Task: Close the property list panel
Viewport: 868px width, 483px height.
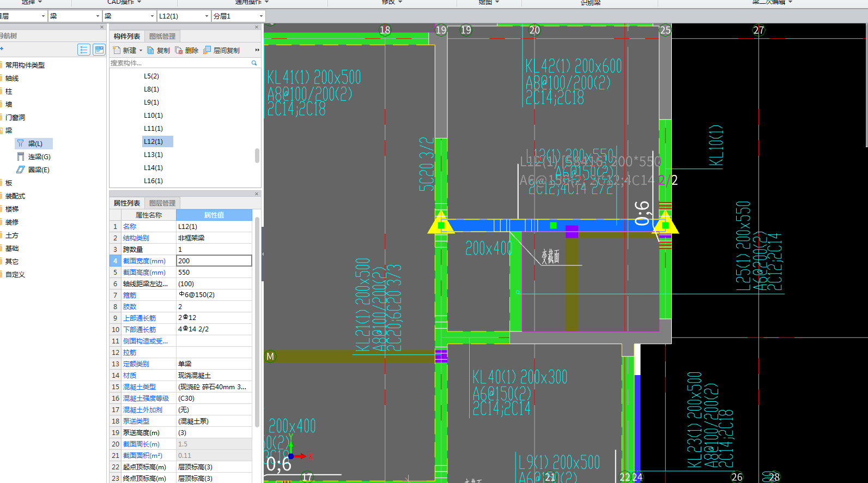Action: [x=257, y=194]
